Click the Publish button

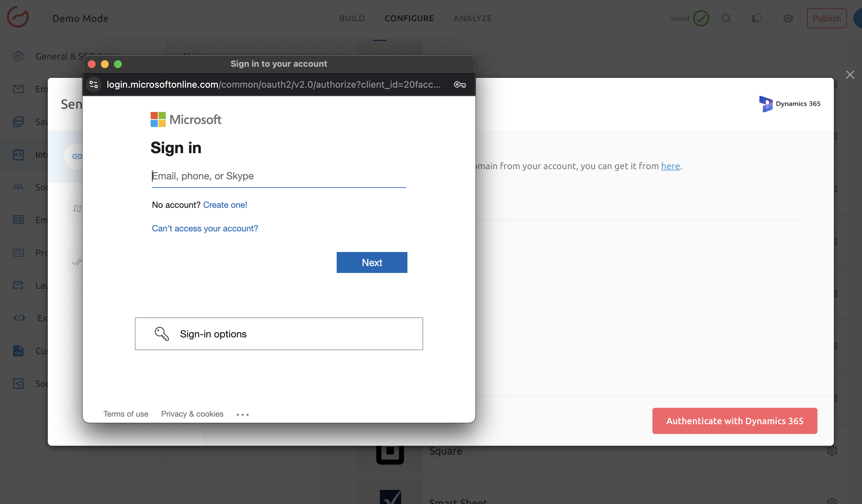pyautogui.click(x=826, y=18)
